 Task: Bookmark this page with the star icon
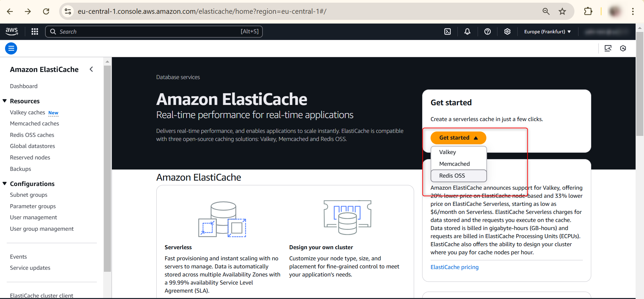(x=562, y=11)
